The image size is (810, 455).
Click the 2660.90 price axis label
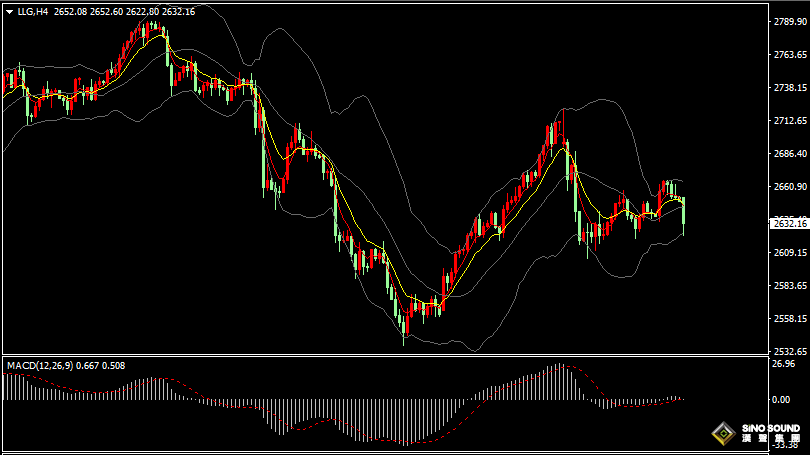[790, 186]
